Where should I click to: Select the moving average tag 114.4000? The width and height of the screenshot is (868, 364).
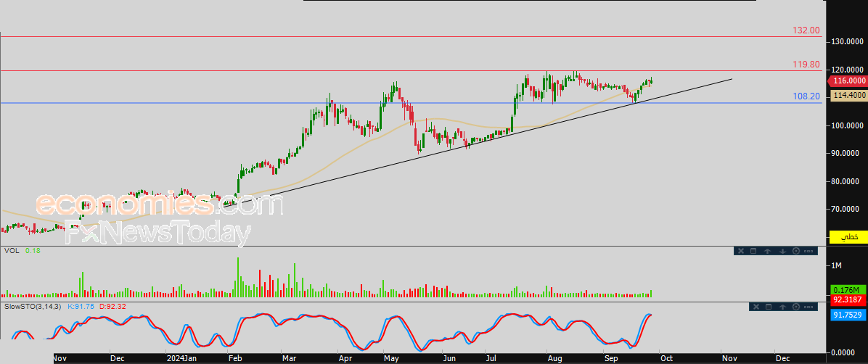tap(848, 96)
